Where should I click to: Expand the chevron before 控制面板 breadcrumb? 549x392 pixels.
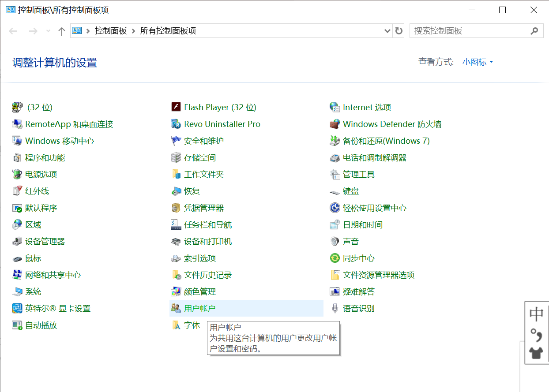coord(88,31)
